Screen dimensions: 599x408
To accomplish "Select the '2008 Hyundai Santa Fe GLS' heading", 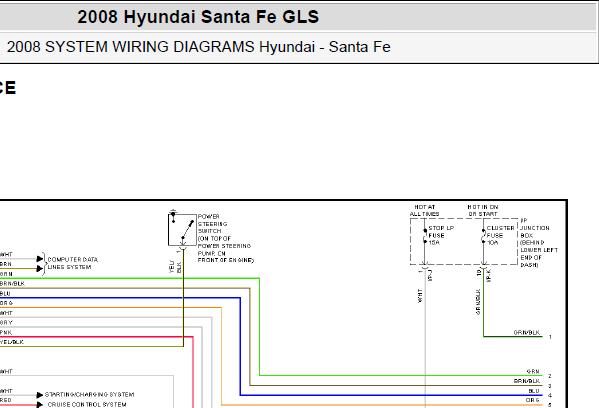I will pos(198,17).
